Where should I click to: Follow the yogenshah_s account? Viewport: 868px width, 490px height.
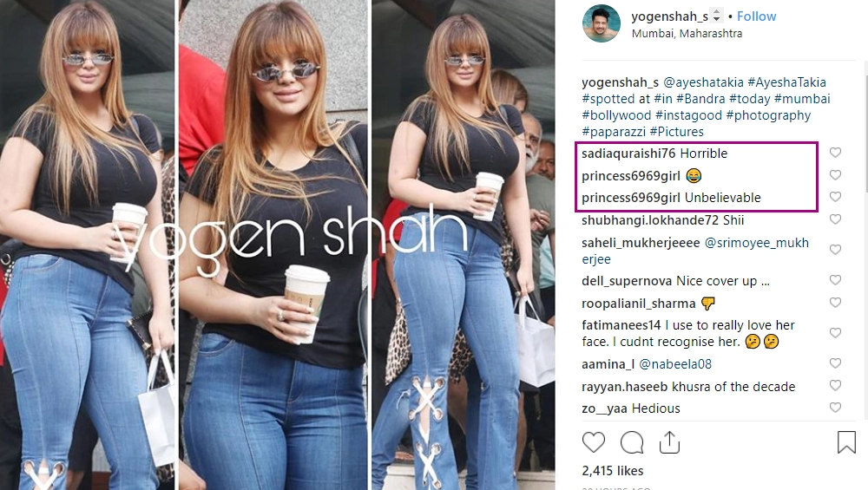tap(756, 16)
